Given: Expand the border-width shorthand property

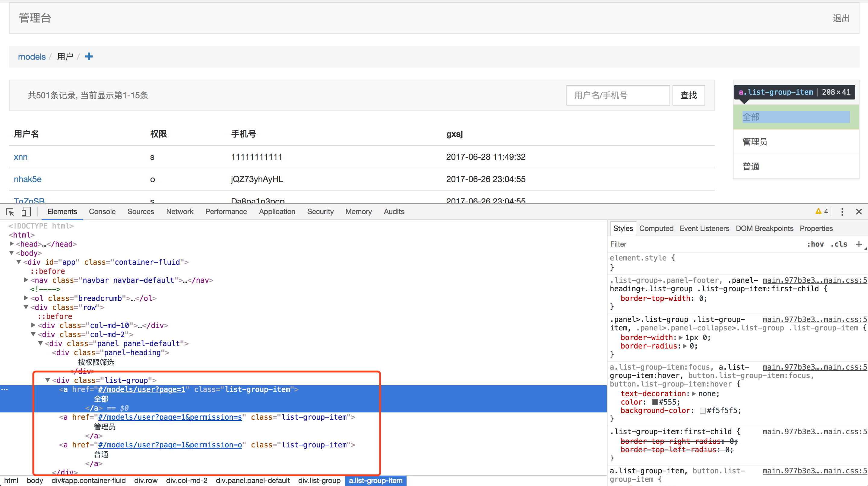Looking at the screenshot, I should click(680, 337).
